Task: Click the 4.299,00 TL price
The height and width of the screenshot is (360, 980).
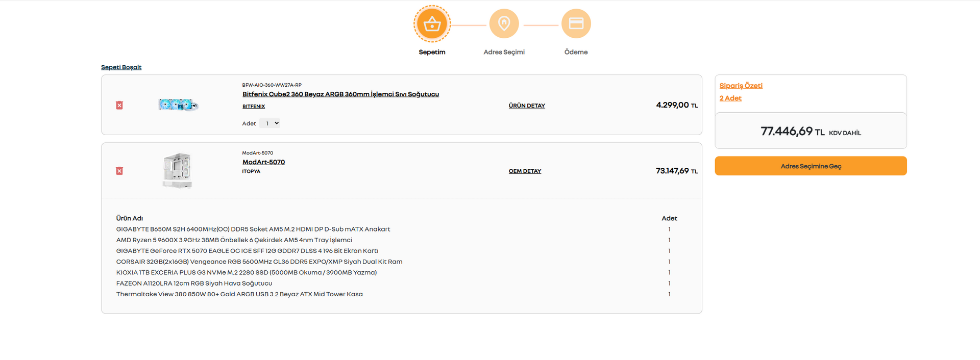Action: pos(677,105)
